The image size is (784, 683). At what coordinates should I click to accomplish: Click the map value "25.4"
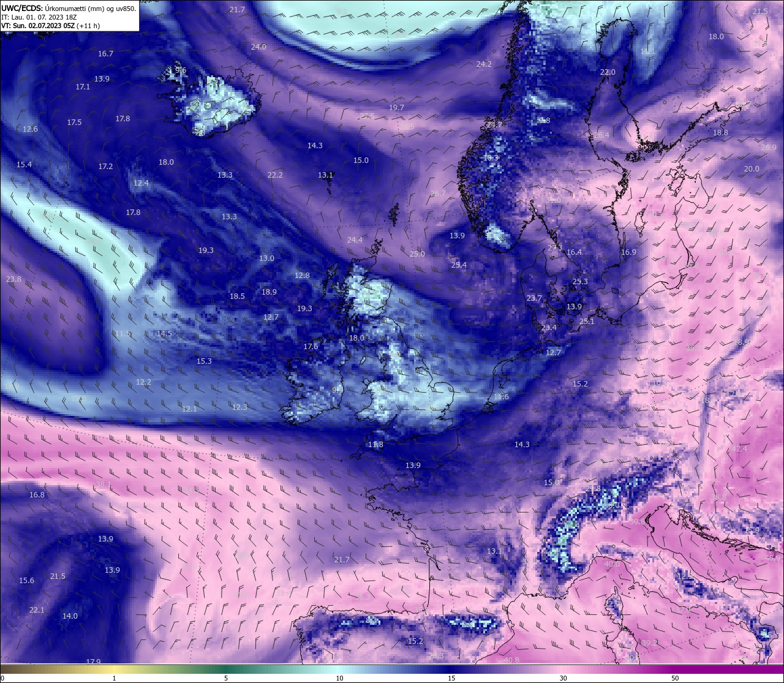459,265
